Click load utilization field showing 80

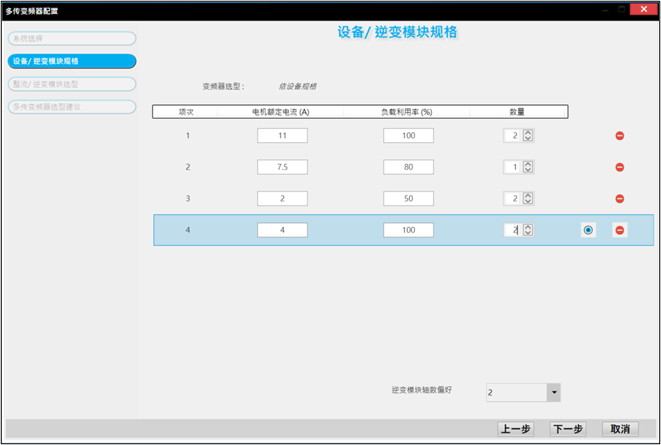tap(408, 167)
